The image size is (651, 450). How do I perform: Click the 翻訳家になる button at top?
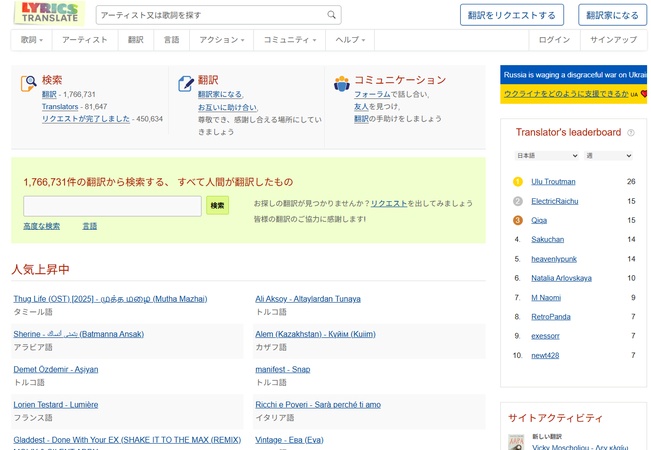[612, 15]
